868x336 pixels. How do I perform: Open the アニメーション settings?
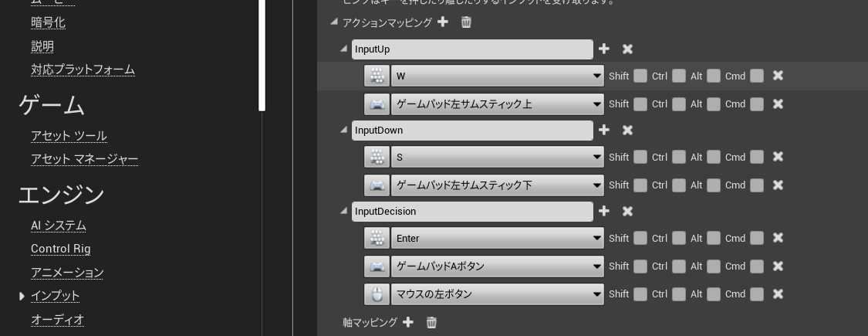pyautogui.click(x=68, y=272)
